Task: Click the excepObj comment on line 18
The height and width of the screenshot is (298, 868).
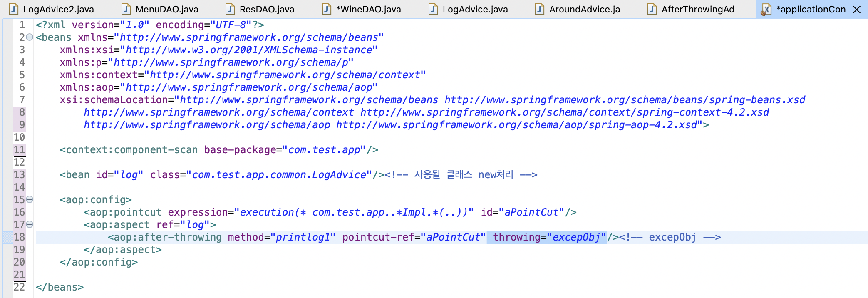Action: (670, 237)
